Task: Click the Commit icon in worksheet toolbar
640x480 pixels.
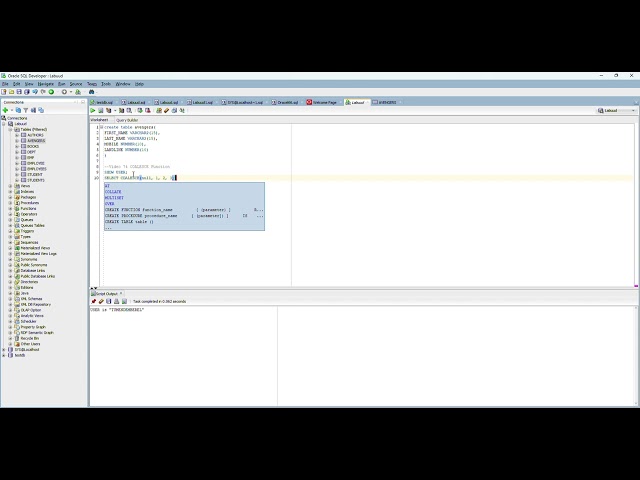Action: click(140, 111)
